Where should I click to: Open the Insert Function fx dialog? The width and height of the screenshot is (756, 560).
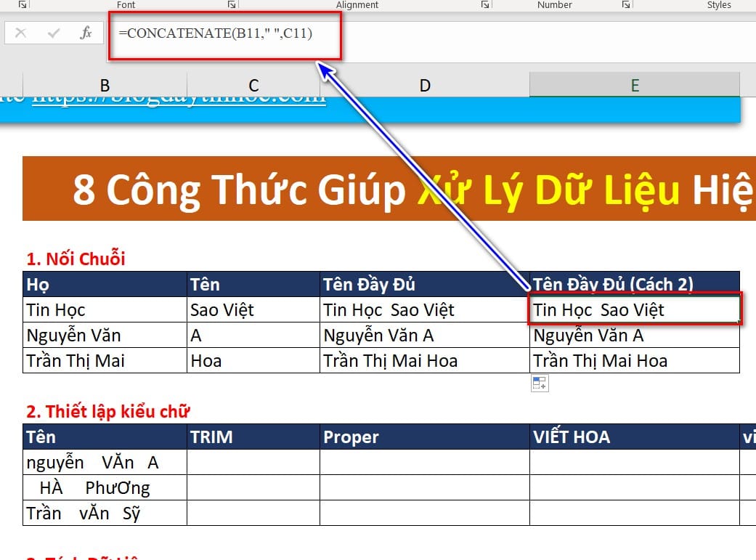(86, 33)
